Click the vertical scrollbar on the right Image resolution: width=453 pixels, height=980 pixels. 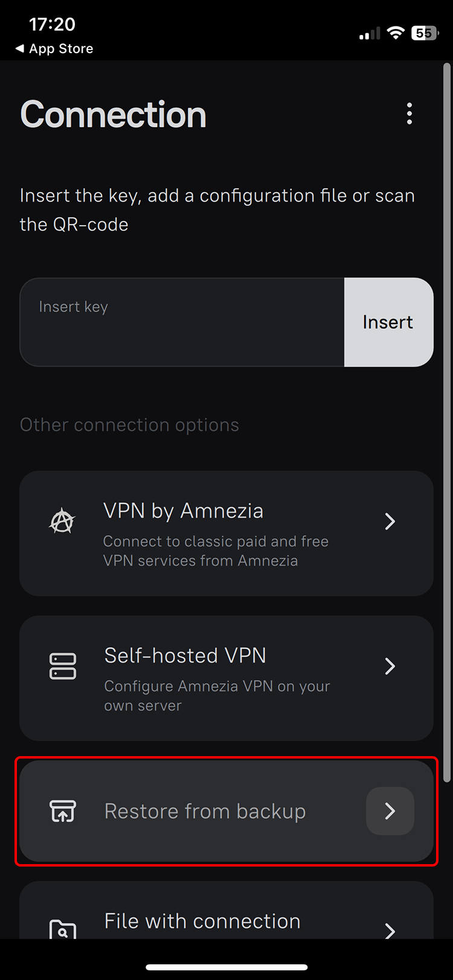447,422
